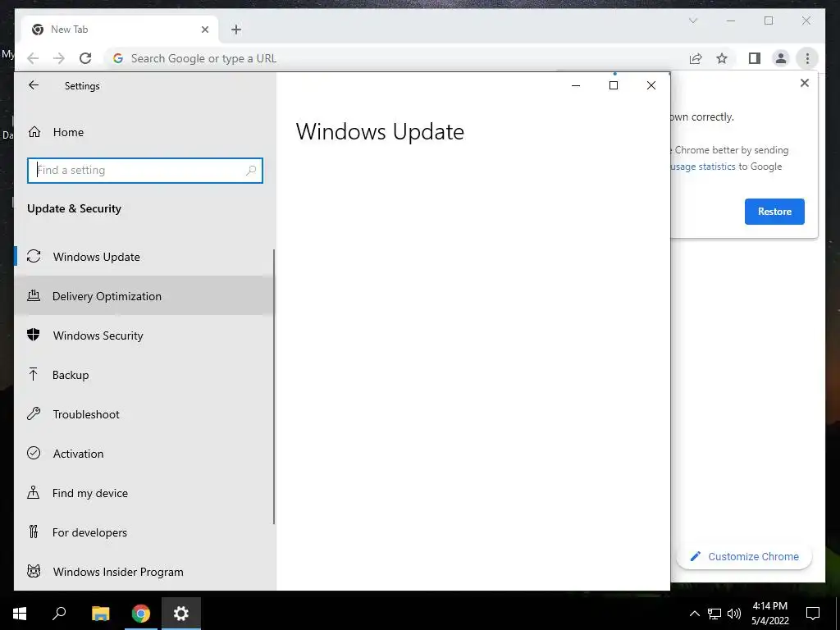The image size is (840, 630).
Task: Dismiss the Chrome restore popup
Action: (804, 83)
